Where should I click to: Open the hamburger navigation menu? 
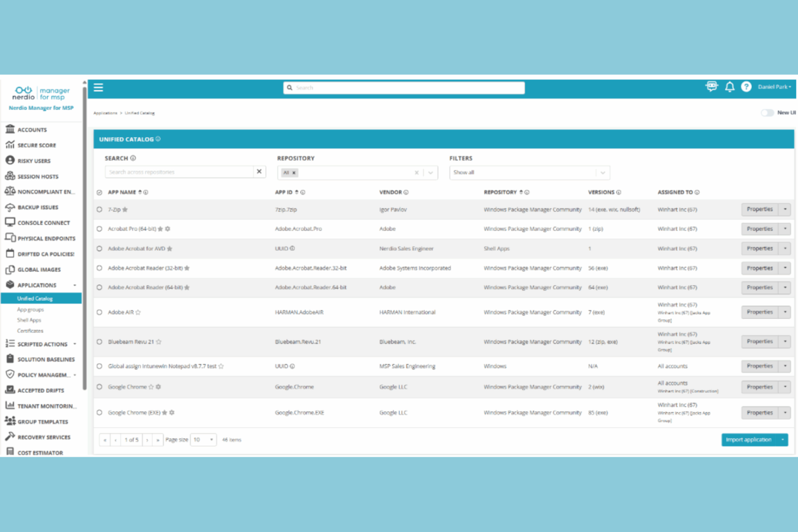[x=98, y=87]
